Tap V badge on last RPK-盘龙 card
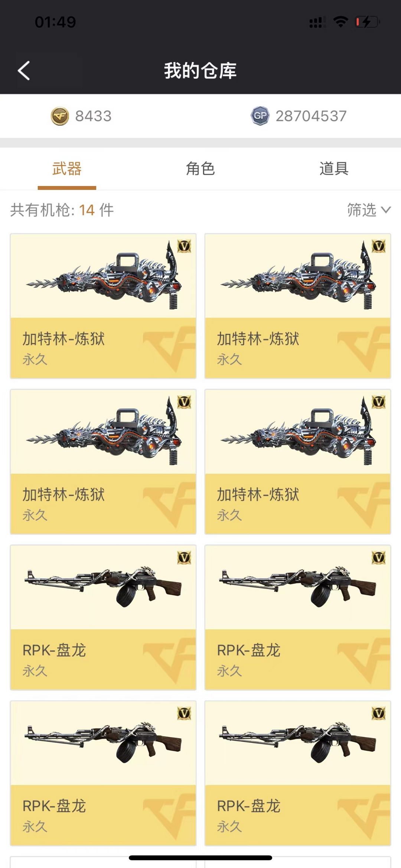The width and height of the screenshot is (401, 868). coord(379,713)
